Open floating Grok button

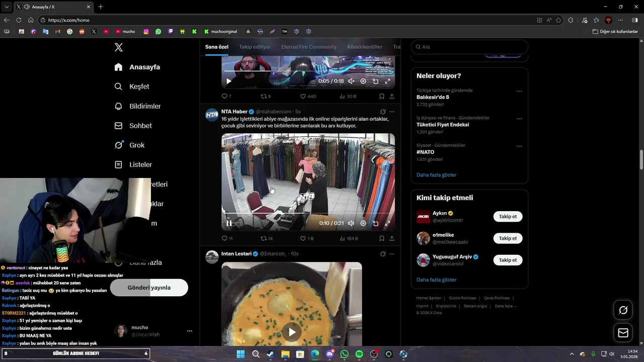click(x=623, y=310)
